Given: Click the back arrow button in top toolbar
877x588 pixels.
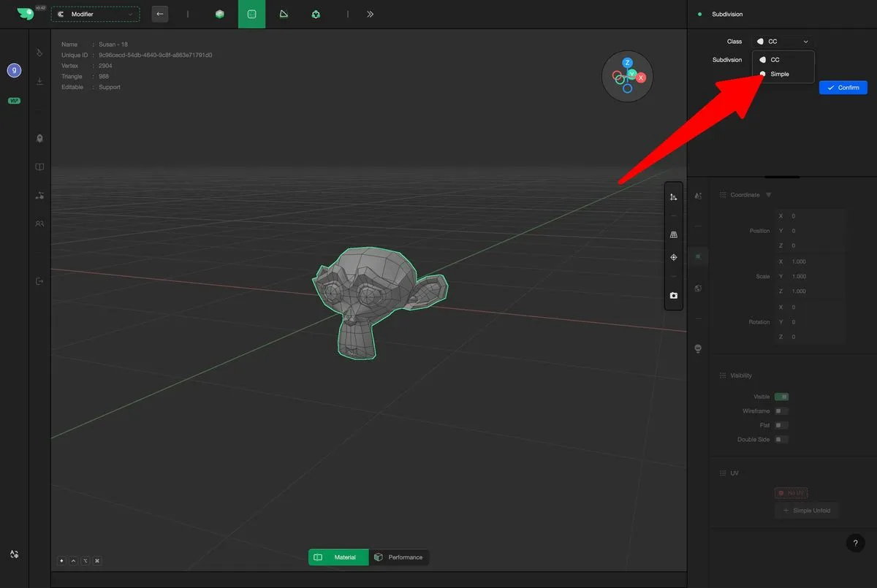Looking at the screenshot, I should (159, 14).
